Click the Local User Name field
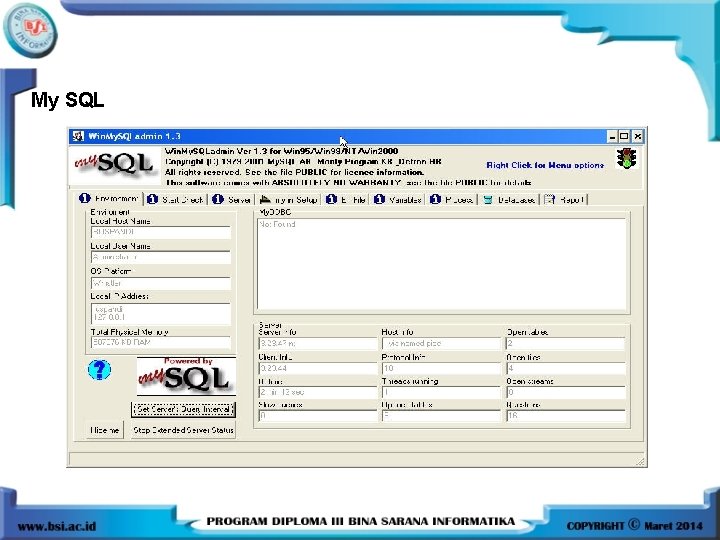 [x=161, y=258]
